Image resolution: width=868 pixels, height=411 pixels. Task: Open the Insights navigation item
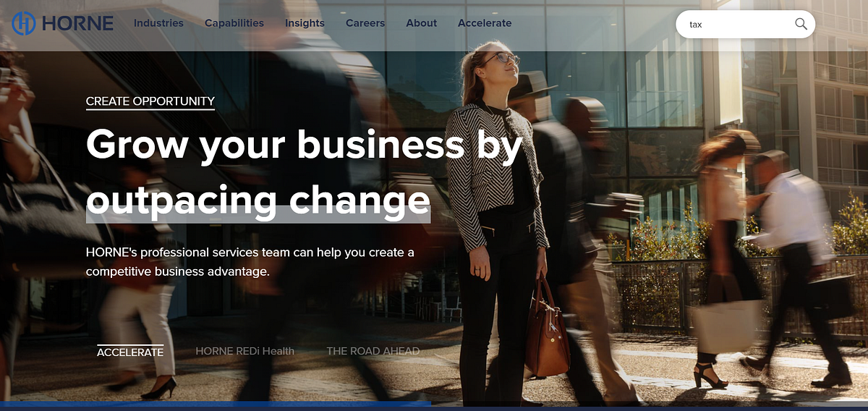[x=305, y=23]
